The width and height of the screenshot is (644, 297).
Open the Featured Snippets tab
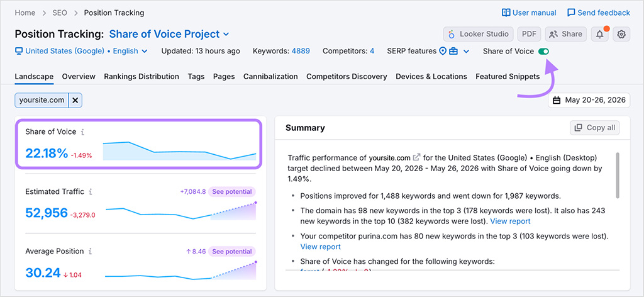508,76
